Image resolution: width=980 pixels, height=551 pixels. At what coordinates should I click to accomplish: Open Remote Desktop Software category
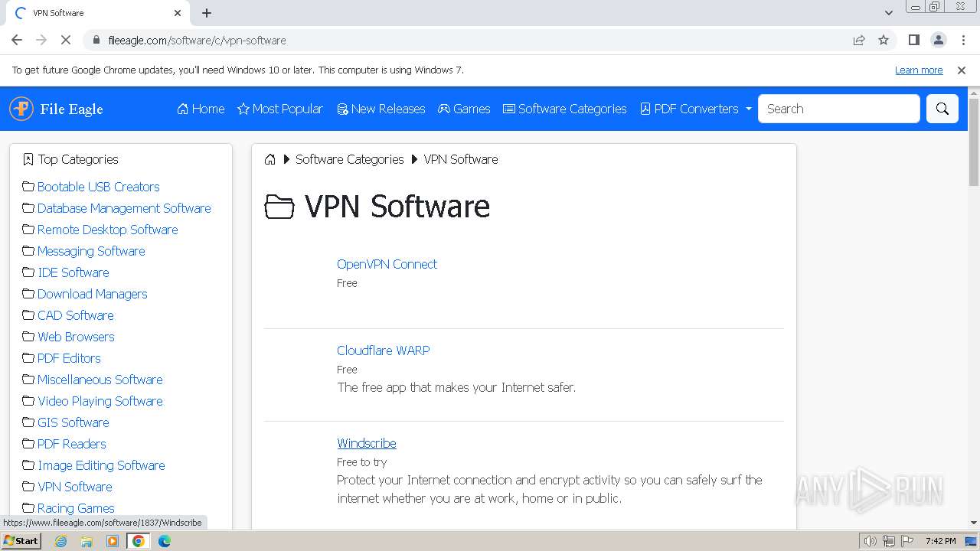point(107,230)
